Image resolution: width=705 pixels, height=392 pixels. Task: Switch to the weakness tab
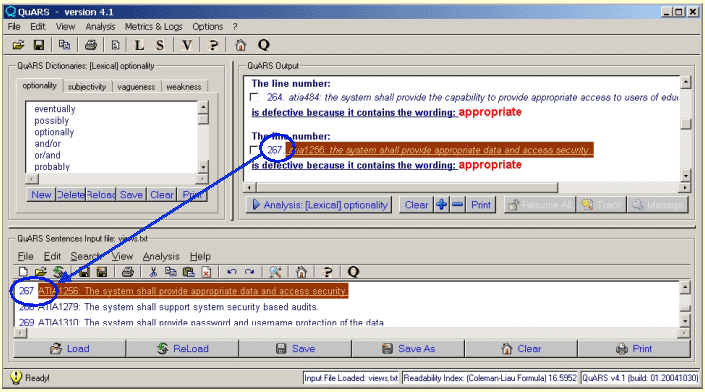coord(183,87)
